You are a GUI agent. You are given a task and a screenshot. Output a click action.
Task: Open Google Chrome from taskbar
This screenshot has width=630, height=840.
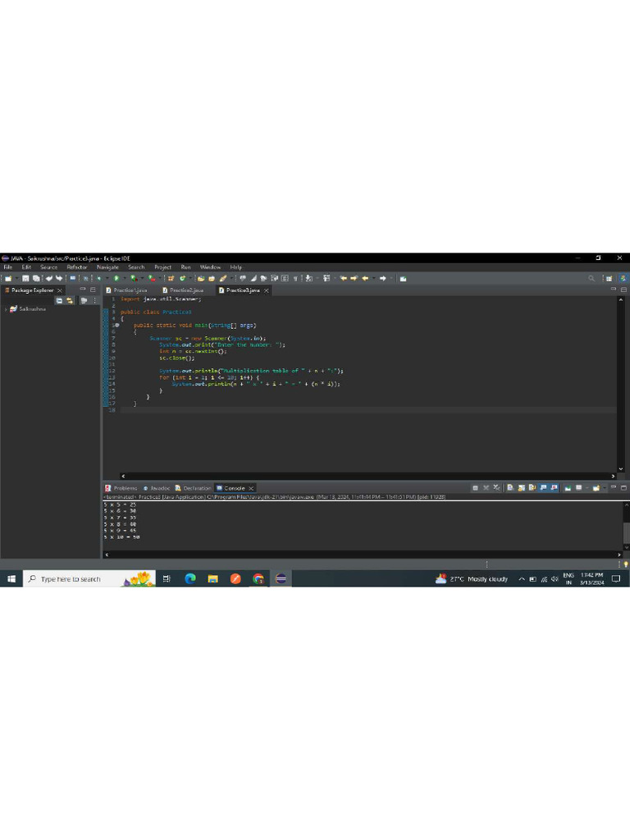point(258,578)
